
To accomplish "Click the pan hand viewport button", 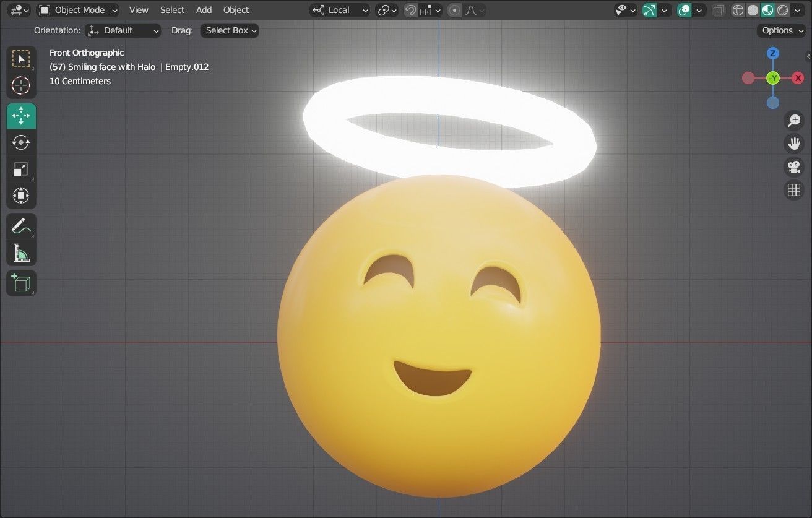I will click(x=794, y=144).
